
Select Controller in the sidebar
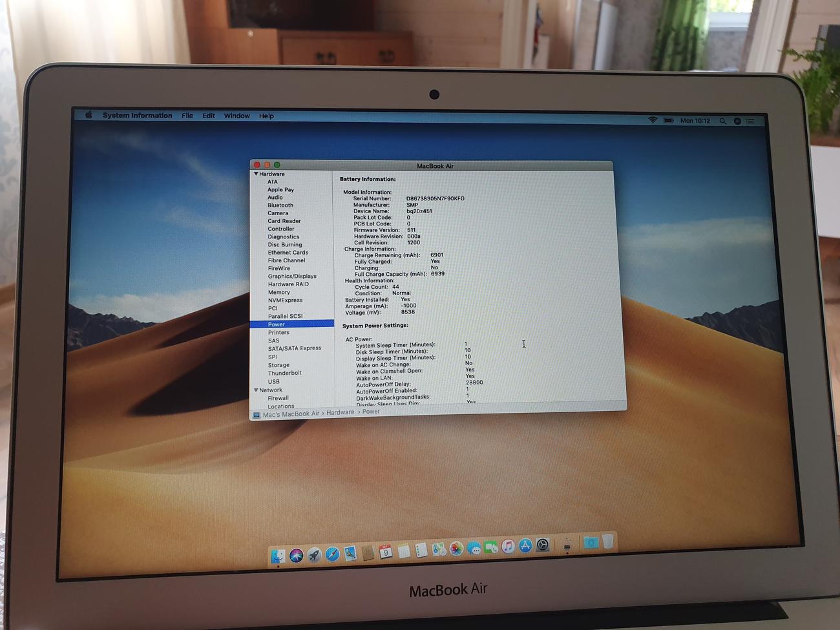coord(281,229)
